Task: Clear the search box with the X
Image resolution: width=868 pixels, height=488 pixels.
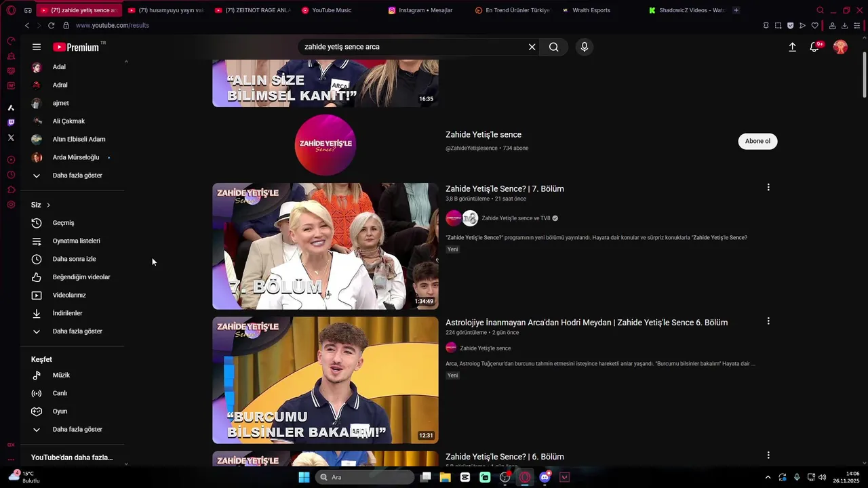Action: coord(532,47)
